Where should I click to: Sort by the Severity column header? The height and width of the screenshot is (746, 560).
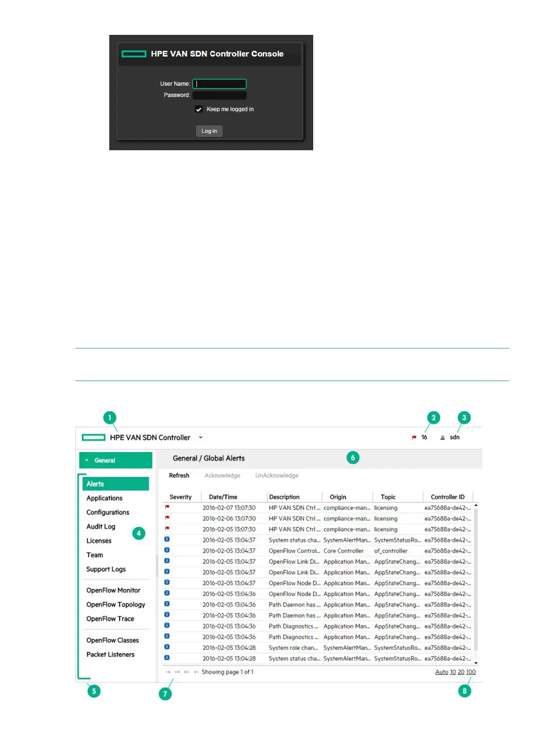[180, 497]
